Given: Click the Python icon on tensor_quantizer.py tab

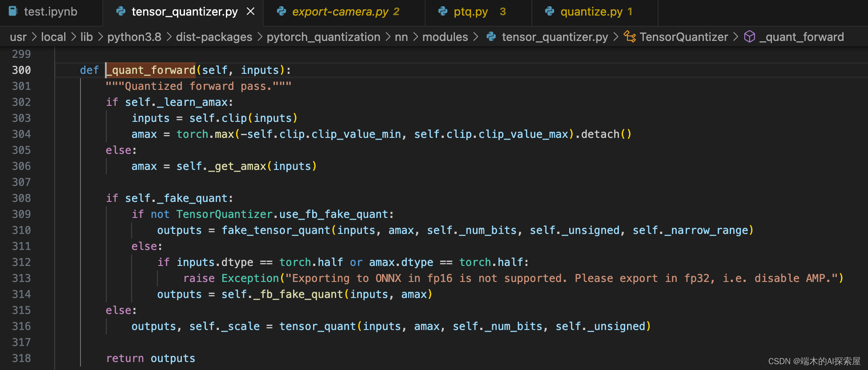Looking at the screenshot, I should tap(121, 11).
